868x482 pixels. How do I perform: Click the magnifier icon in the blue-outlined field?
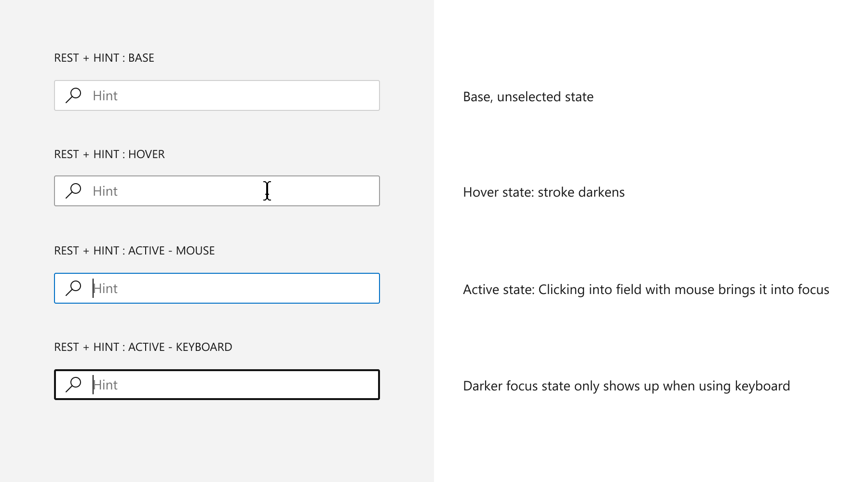coord(74,288)
